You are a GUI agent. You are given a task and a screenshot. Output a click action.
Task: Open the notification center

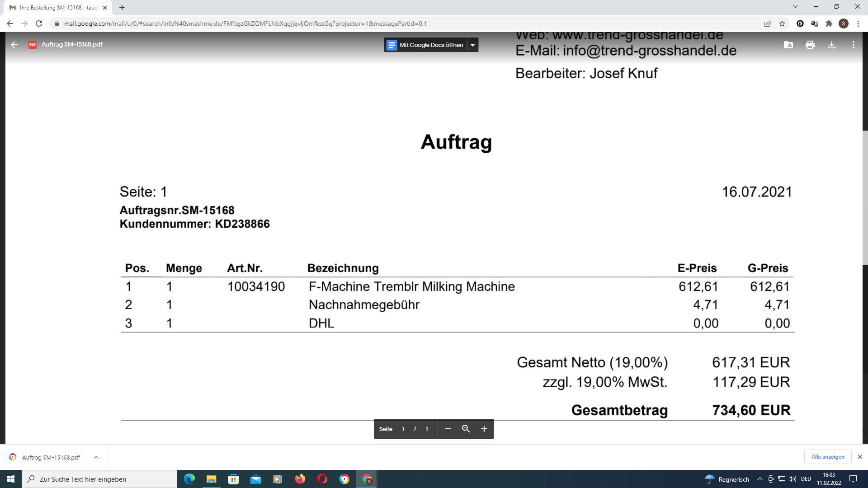click(853, 479)
